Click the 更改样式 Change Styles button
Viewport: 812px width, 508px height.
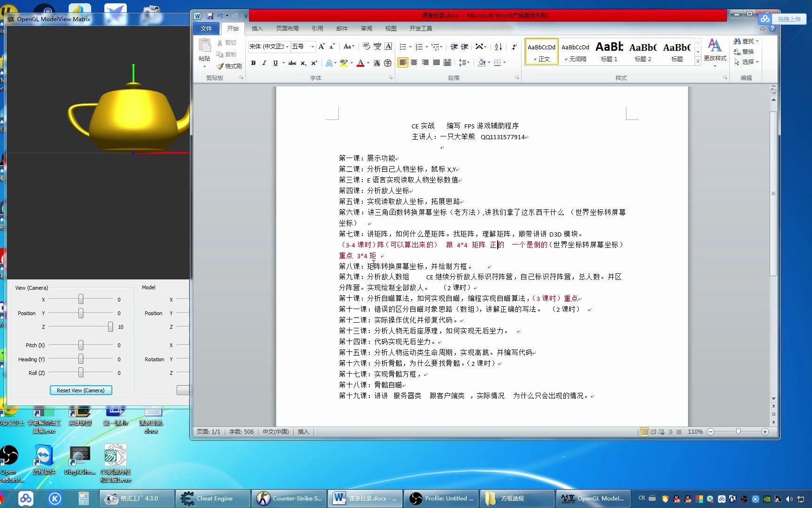click(715, 53)
